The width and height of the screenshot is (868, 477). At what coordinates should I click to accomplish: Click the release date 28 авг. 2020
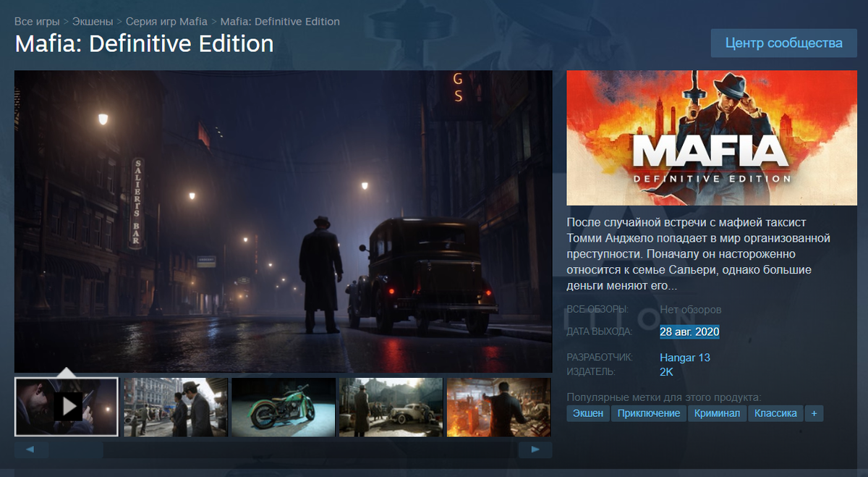click(x=689, y=332)
